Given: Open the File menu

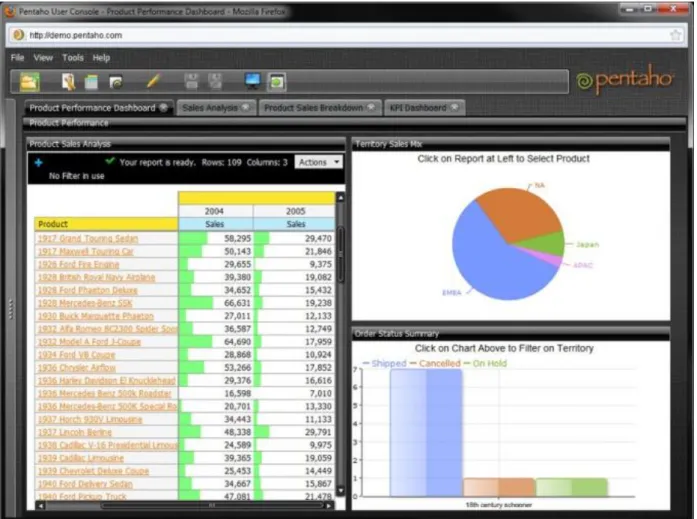Looking at the screenshot, I should tap(17, 57).
